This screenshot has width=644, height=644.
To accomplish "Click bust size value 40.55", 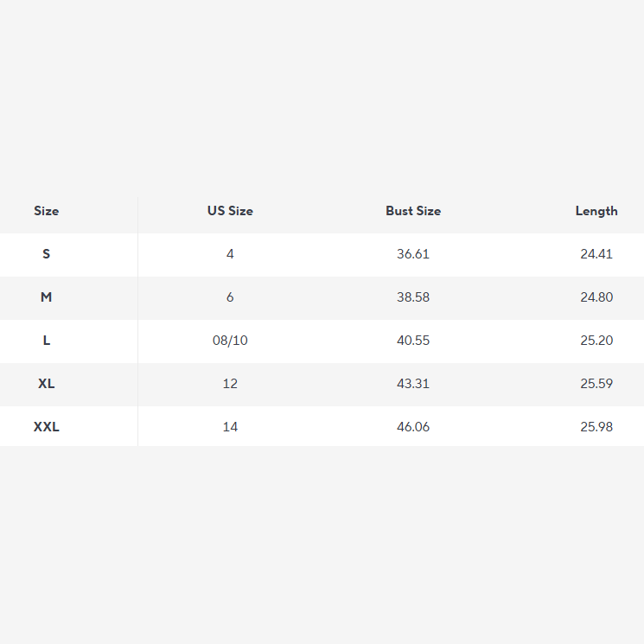I will pyautogui.click(x=413, y=341).
